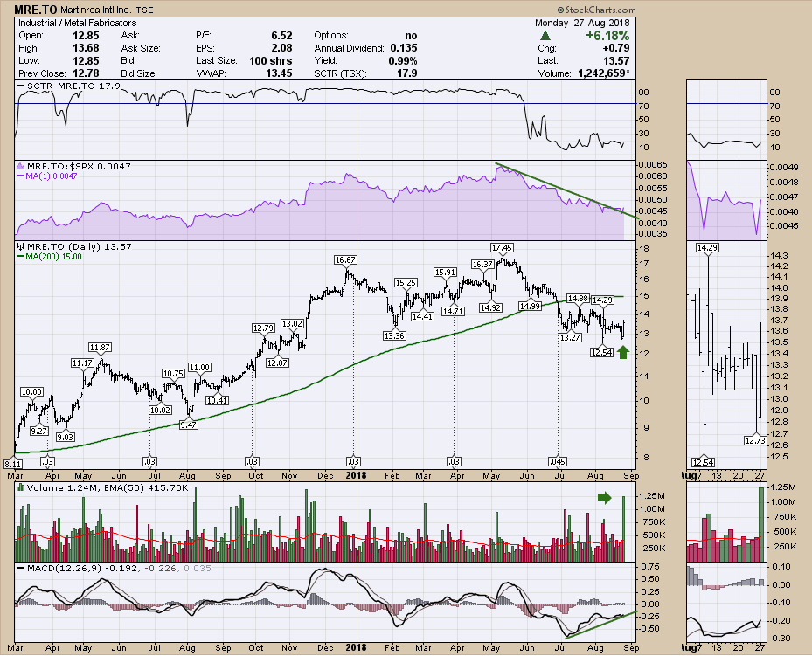This screenshot has width=812, height=656.
Task: Click the TSE exchange label
Action: point(147,10)
